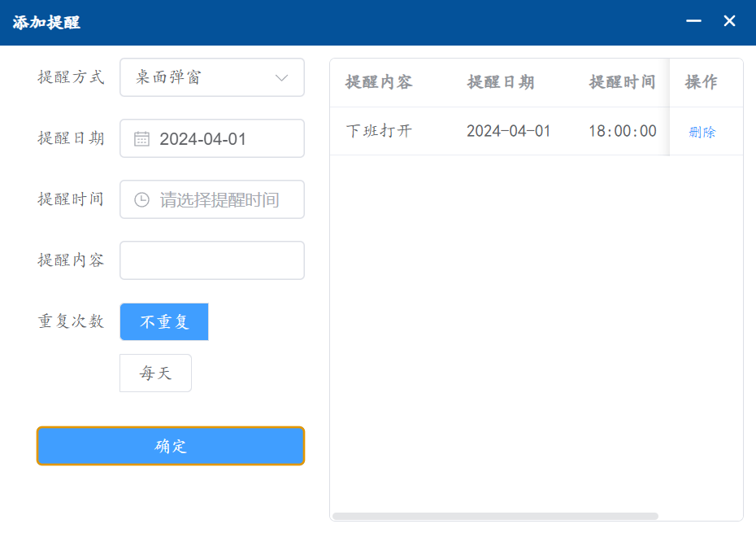Image resolution: width=756 pixels, height=537 pixels.
Task: Close the 添加提醒 dialog
Action: point(729,21)
